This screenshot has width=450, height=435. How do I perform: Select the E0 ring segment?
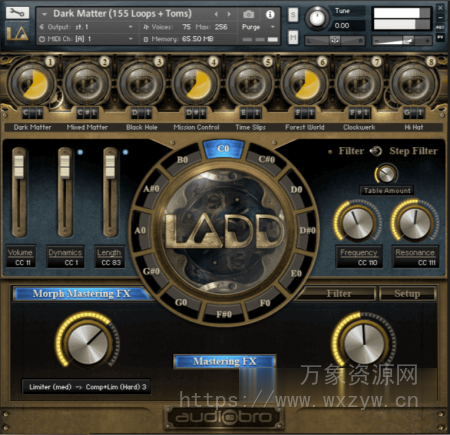point(296,273)
